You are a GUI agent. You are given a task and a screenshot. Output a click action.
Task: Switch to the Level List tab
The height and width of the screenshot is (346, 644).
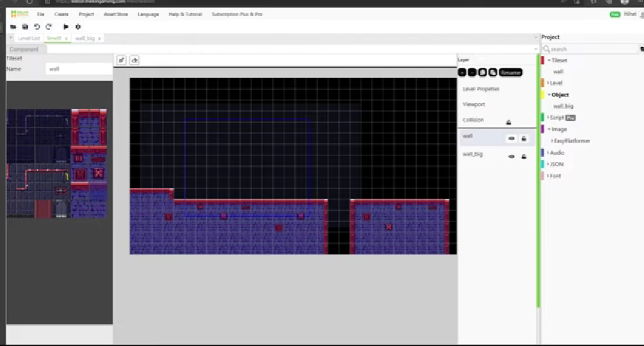[x=29, y=38]
